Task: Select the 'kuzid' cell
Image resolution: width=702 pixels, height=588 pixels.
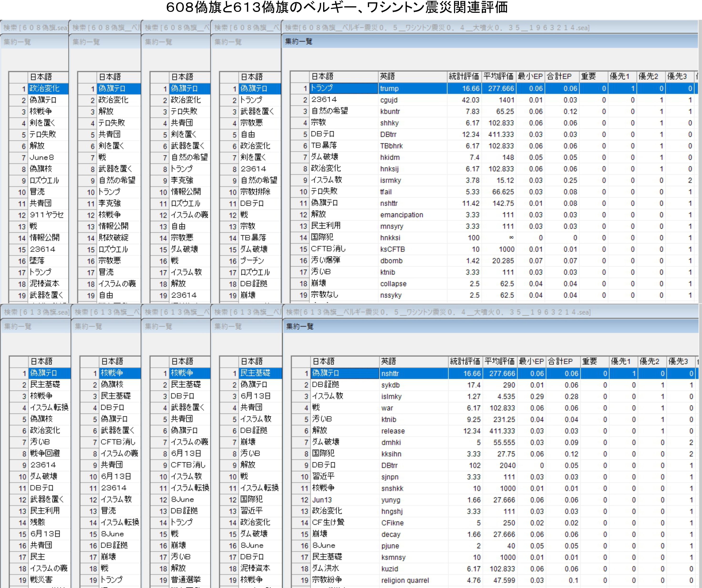Action: 414,569
